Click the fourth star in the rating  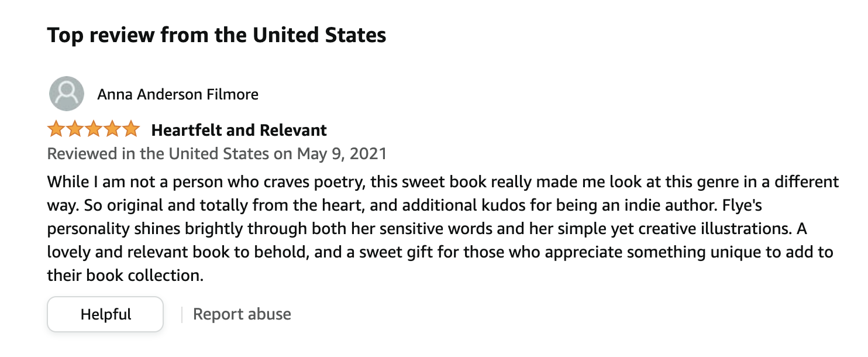click(x=112, y=129)
